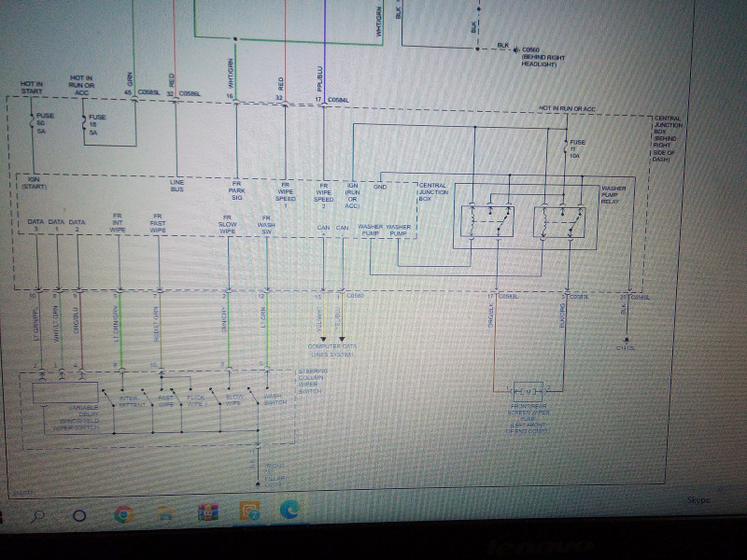This screenshot has width=747, height=560.
Task: Open Google Chrome from the taskbar
Action: [124, 514]
